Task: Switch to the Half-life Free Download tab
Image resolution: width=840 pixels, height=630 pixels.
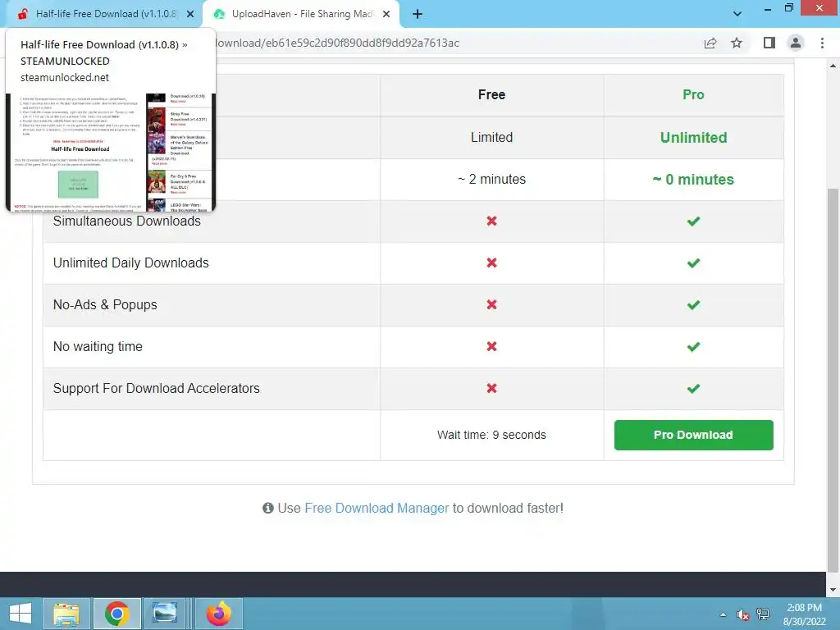Action: coord(102,14)
